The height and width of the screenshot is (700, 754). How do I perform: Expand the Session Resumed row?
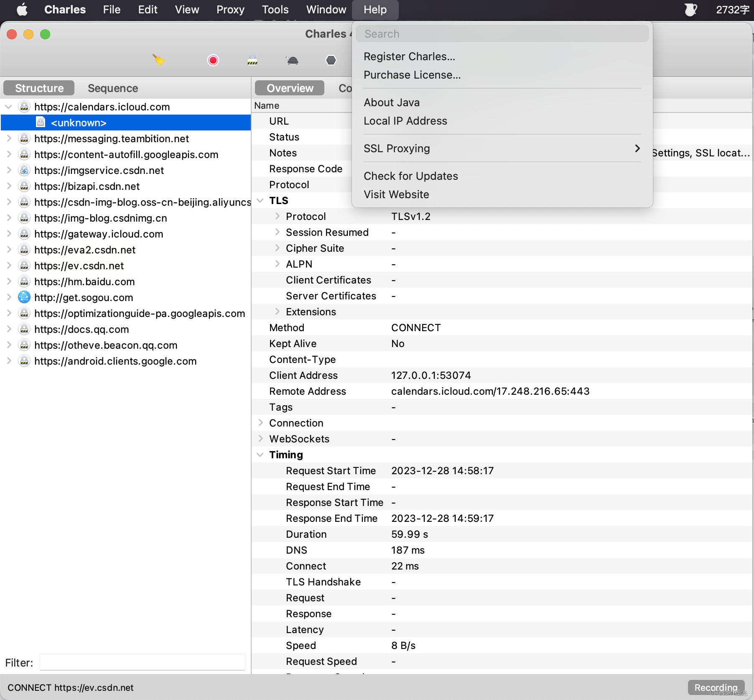click(277, 232)
